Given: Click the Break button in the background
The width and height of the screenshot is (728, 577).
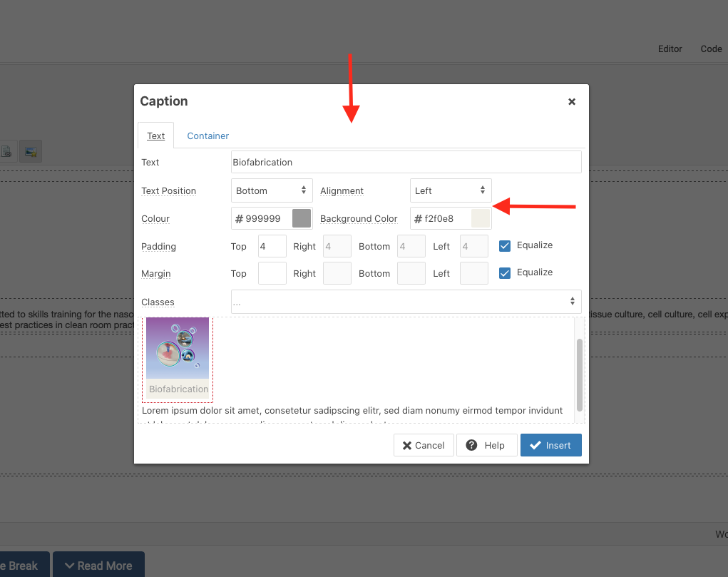Looking at the screenshot, I should click(24, 565).
